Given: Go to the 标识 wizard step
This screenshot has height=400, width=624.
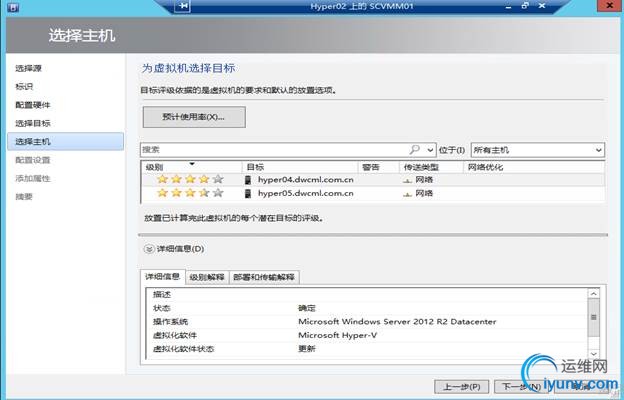Looking at the screenshot, I should tap(24, 87).
